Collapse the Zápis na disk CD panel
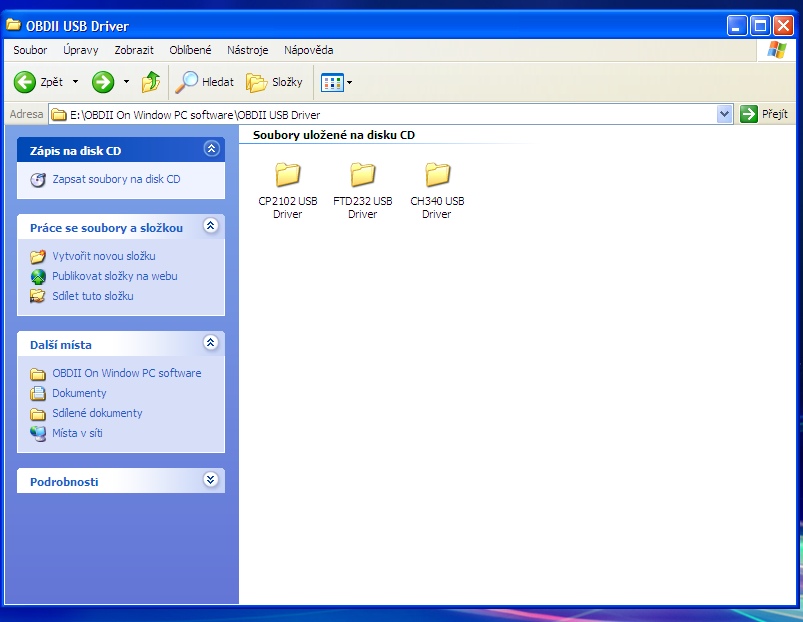This screenshot has height=622, width=803. point(210,149)
